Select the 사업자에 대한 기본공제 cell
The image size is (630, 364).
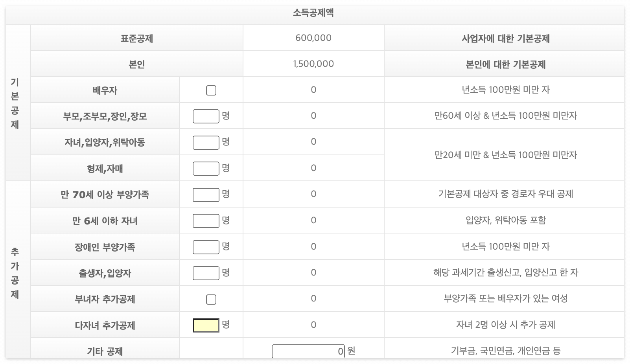click(506, 38)
